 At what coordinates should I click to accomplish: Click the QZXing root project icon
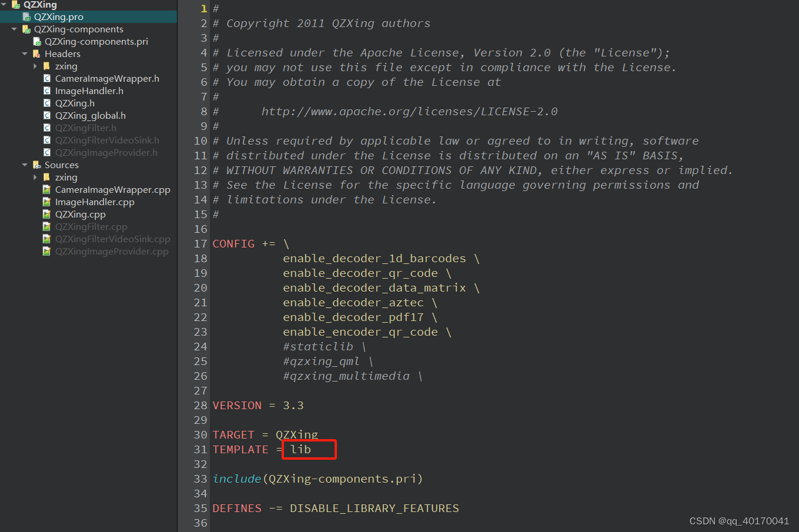pyautogui.click(x=16, y=5)
